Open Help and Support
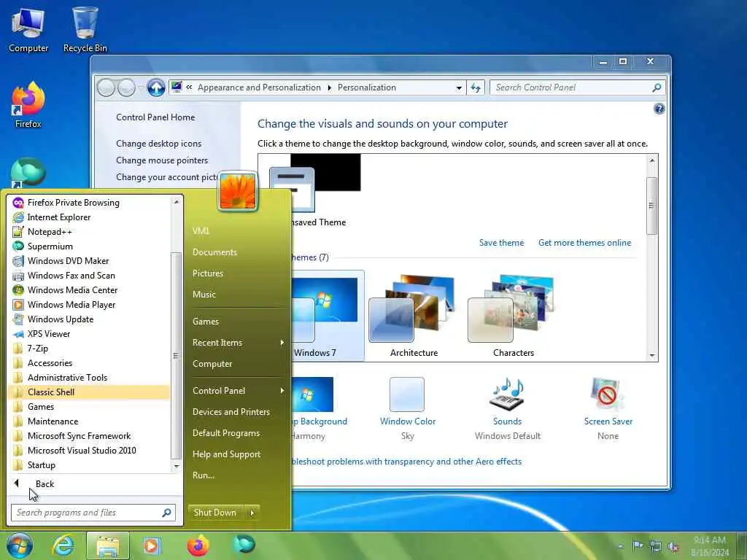This screenshot has width=747, height=560. [226, 454]
